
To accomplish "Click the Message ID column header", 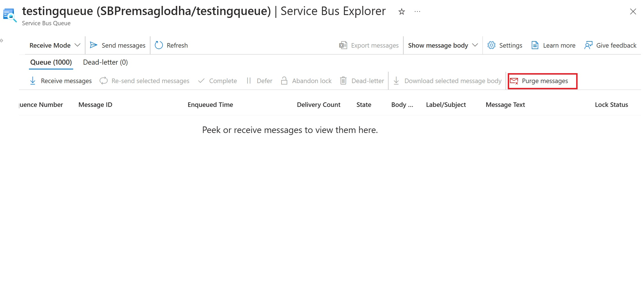I will pyautogui.click(x=95, y=105).
